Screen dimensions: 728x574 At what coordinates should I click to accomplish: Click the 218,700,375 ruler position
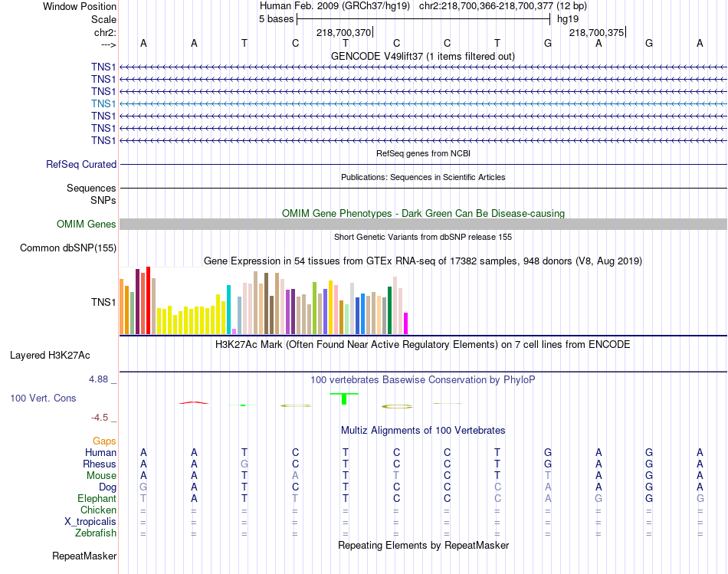tap(597, 32)
